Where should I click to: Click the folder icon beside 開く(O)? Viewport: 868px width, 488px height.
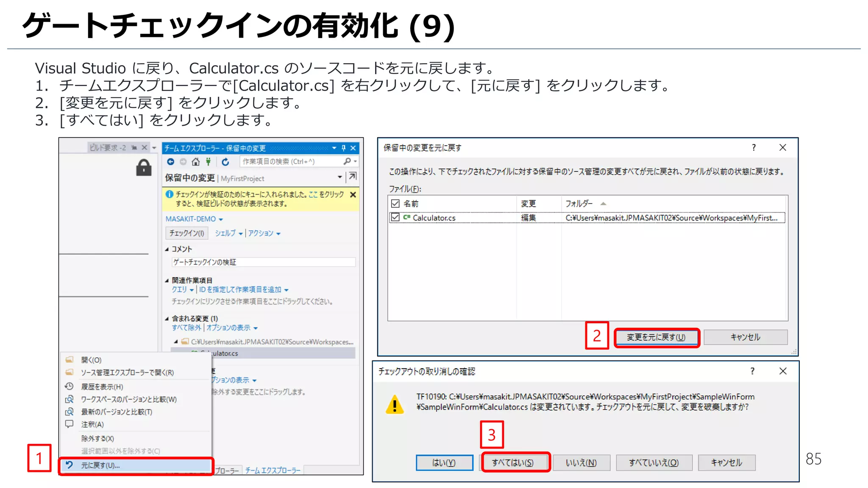coord(69,360)
